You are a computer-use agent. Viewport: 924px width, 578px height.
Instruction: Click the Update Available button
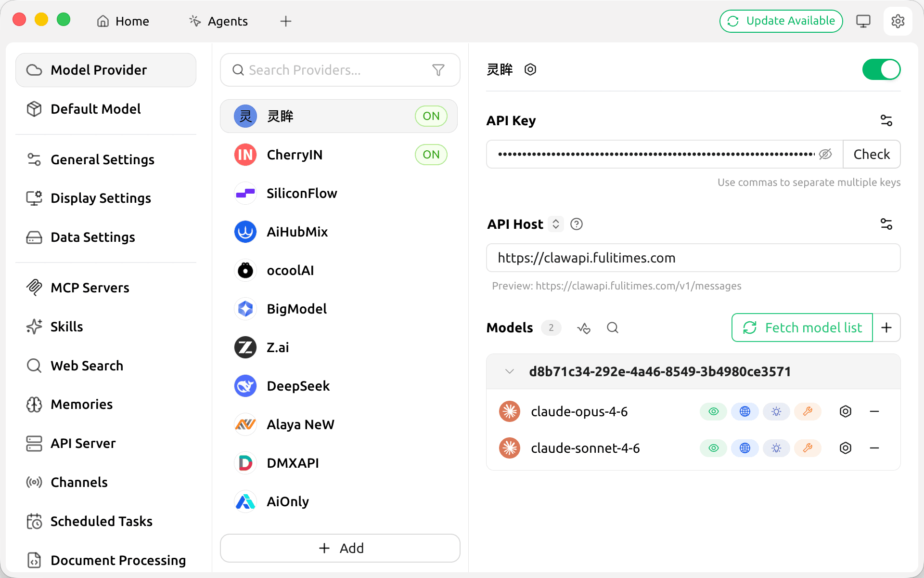[781, 21]
